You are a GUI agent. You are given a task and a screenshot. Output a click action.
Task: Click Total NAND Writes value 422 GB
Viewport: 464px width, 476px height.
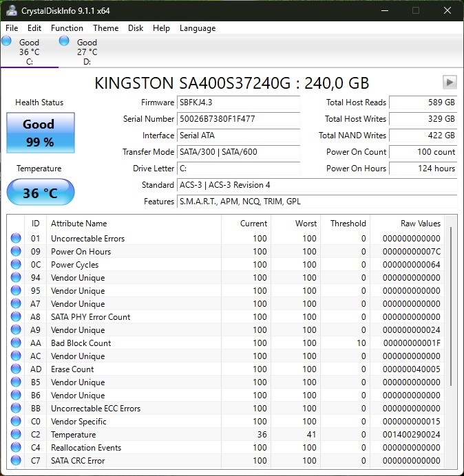tap(423, 136)
